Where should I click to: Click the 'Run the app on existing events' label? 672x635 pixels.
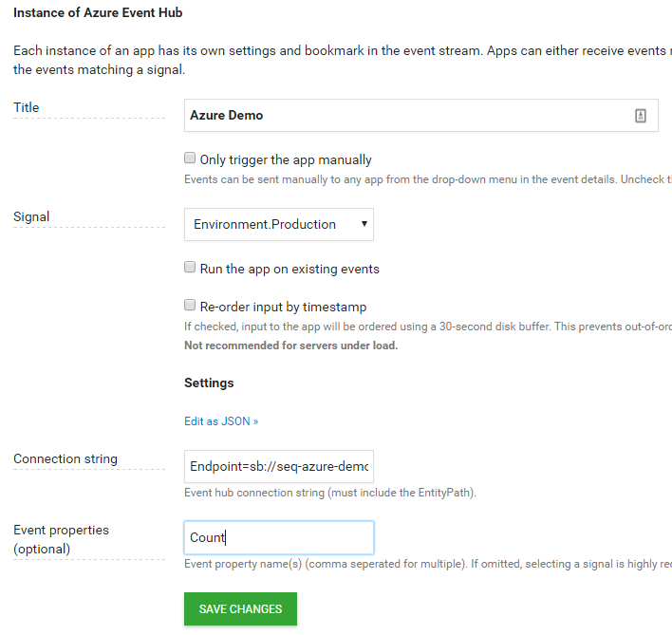pyautogui.click(x=289, y=270)
